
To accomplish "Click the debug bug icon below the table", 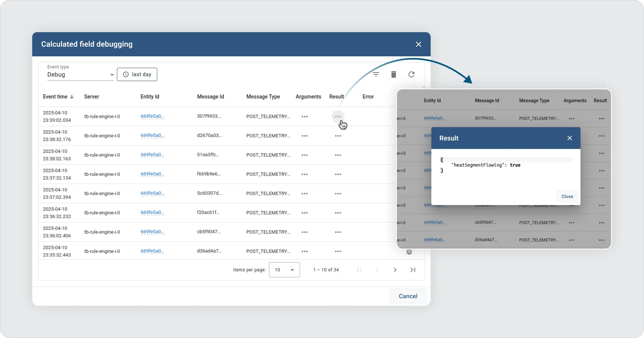I will [409, 252].
